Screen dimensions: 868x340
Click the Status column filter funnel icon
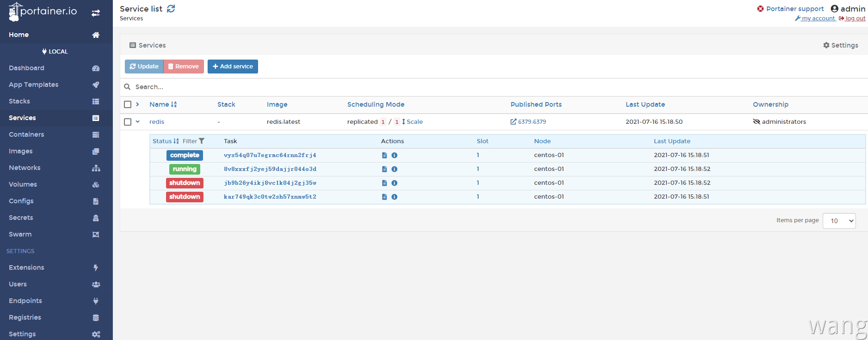(202, 141)
